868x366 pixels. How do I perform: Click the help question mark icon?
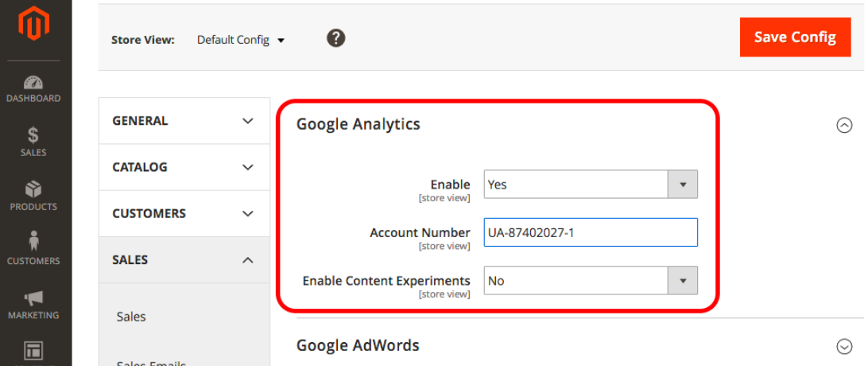click(336, 38)
